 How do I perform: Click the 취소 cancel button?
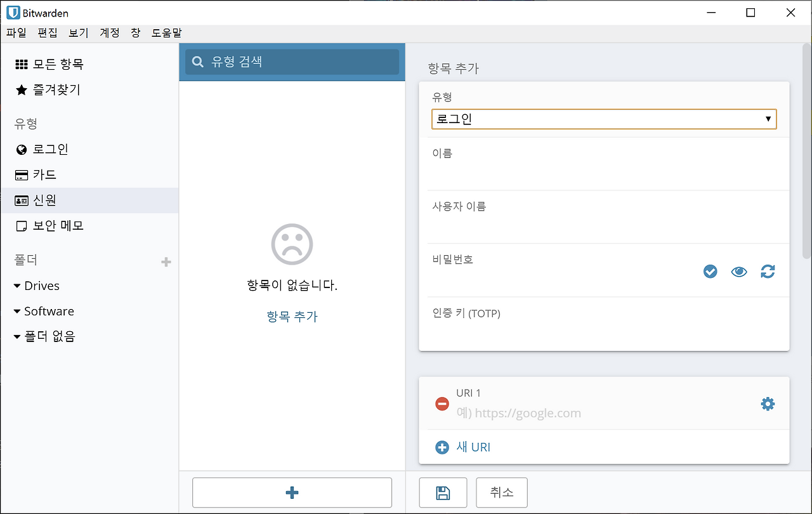pos(502,492)
